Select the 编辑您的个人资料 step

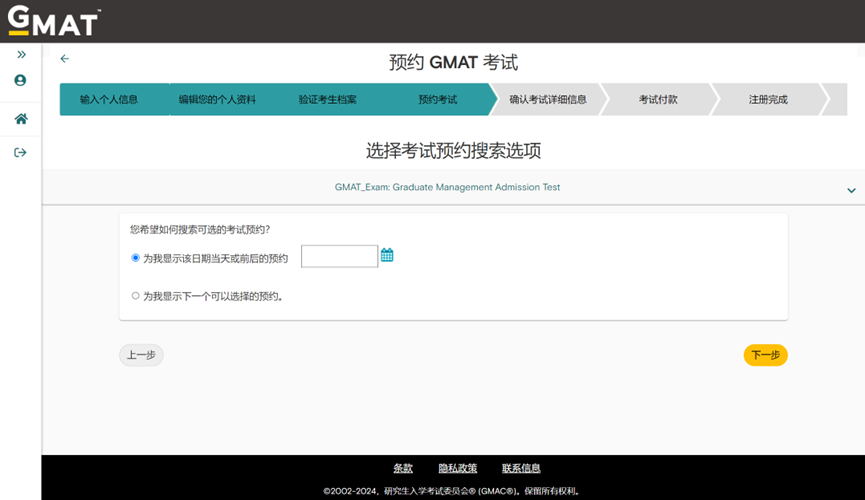(217, 99)
